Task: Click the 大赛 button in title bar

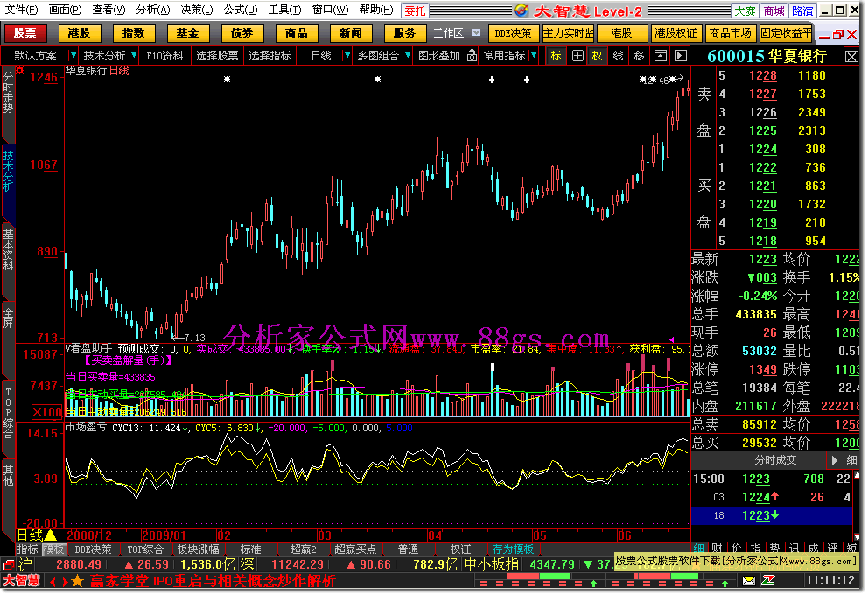Action: coord(746,10)
